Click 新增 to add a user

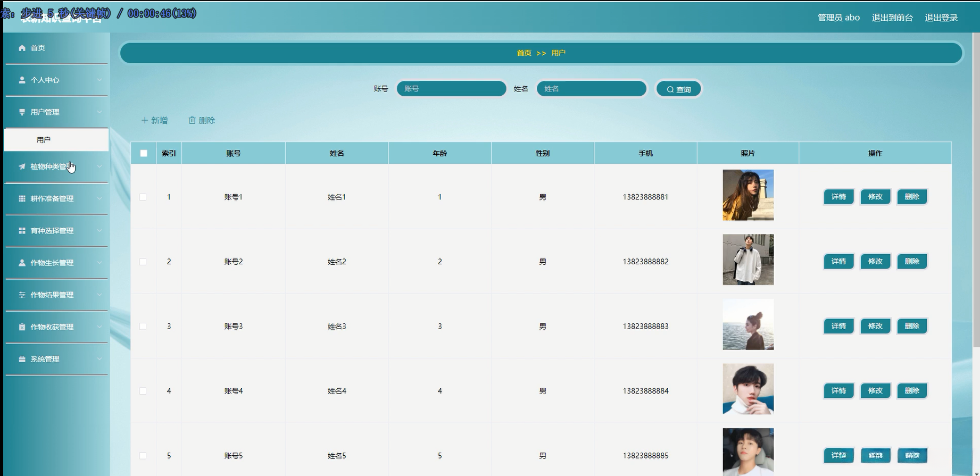(x=154, y=120)
